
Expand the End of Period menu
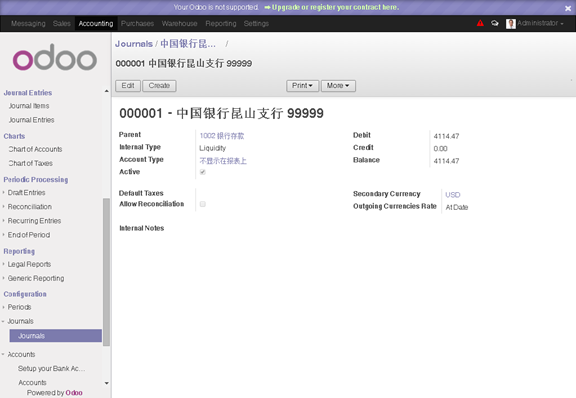(29, 235)
